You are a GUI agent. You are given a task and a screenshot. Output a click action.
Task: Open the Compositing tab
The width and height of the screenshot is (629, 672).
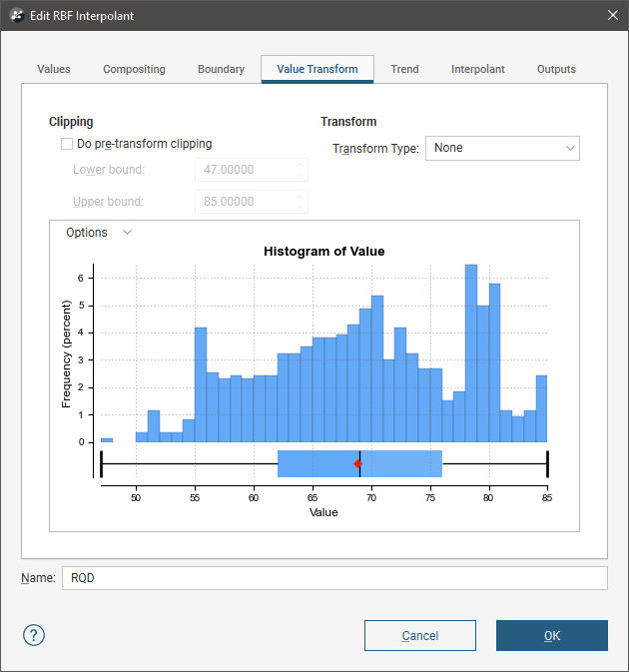[x=134, y=70]
